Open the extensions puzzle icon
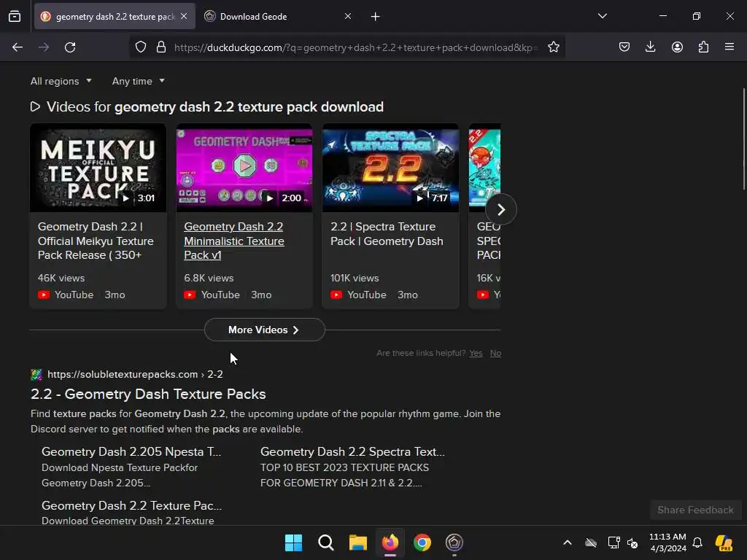The image size is (747, 560). (x=703, y=47)
